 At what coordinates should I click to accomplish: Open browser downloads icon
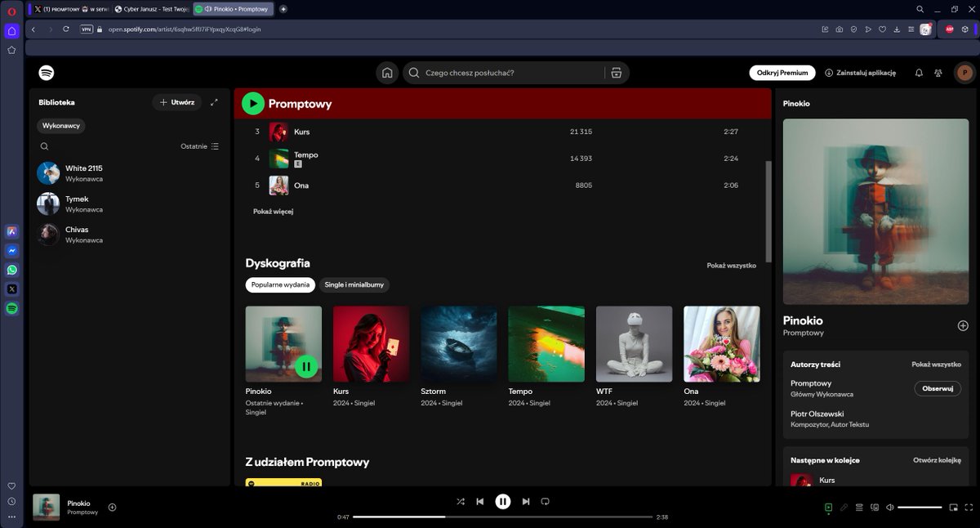(x=897, y=29)
